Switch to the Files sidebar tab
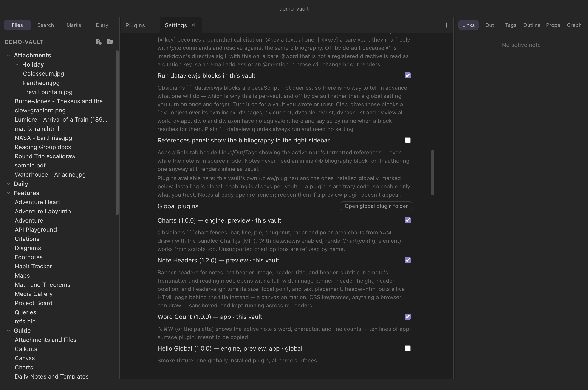The height and width of the screenshot is (390, 588). coord(17,25)
